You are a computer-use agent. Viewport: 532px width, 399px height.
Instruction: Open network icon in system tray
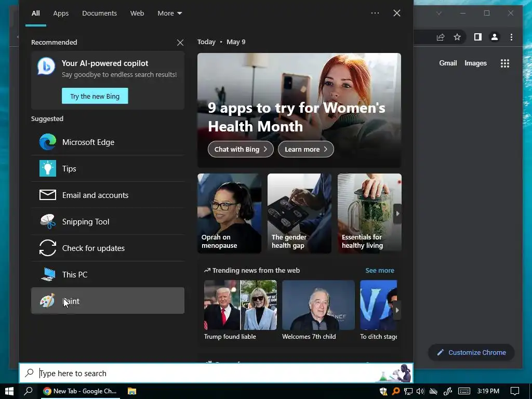408,391
